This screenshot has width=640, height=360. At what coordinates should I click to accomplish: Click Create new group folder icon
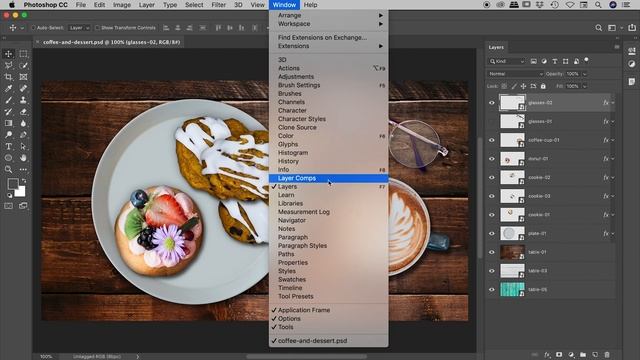[x=583, y=355]
